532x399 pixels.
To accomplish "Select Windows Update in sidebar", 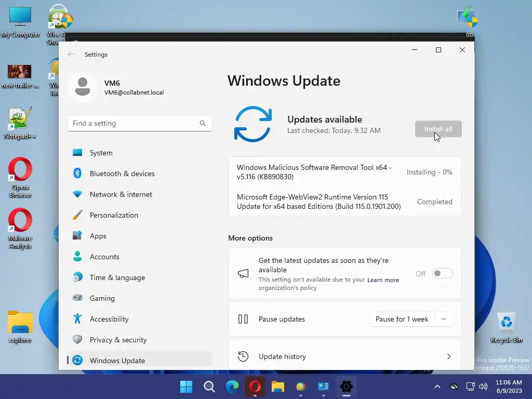I will tap(139, 361).
